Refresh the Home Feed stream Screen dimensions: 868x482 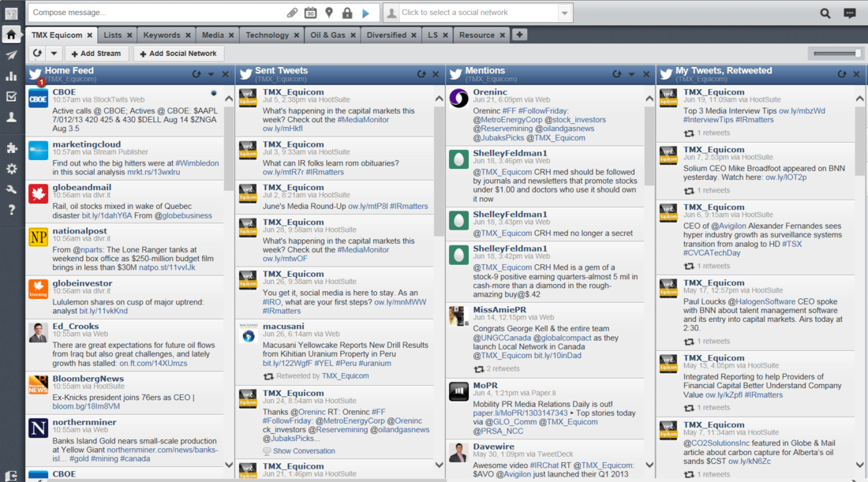click(x=196, y=73)
